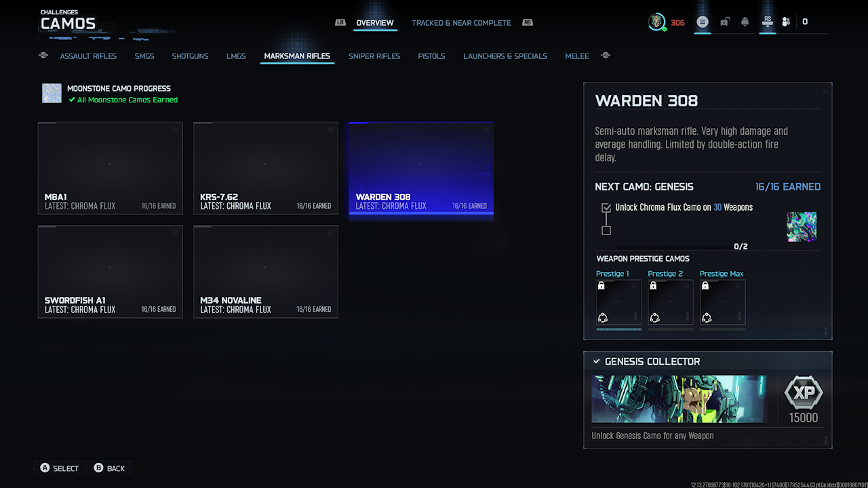Click the RB bumper icon
This screenshot has height=488, width=868.
[528, 22]
